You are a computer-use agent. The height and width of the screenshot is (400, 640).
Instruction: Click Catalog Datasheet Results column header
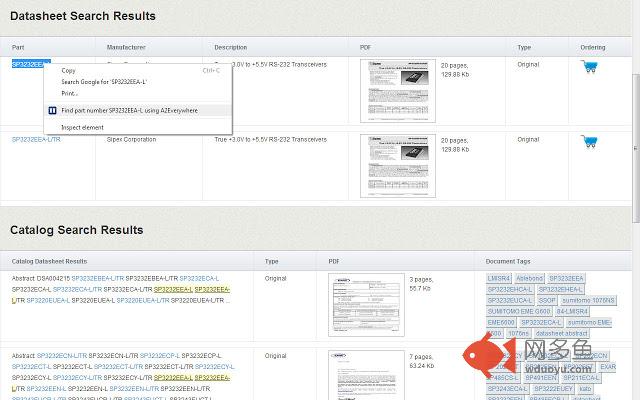[49, 261]
